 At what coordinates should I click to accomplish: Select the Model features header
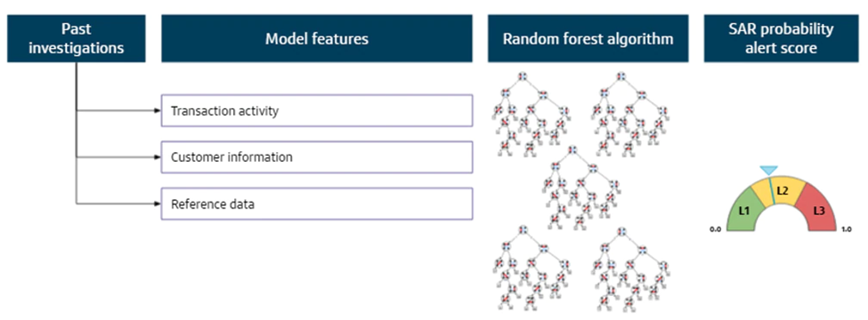pyautogui.click(x=317, y=39)
